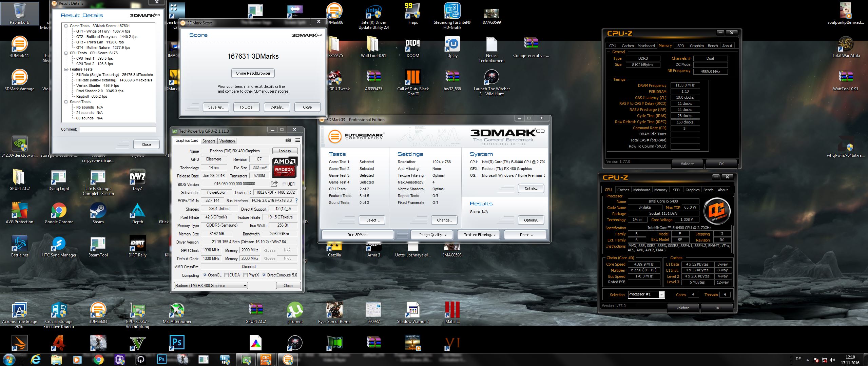Click the Select... tests button

[x=373, y=220]
